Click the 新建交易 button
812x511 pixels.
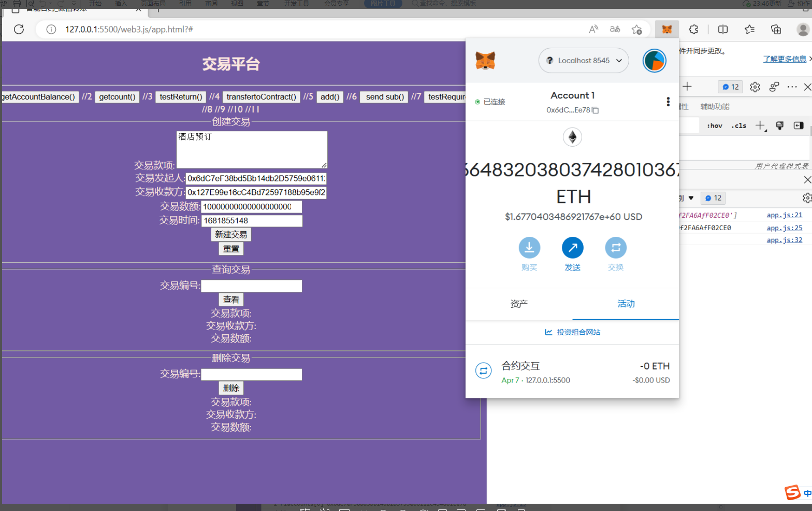[x=231, y=235]
